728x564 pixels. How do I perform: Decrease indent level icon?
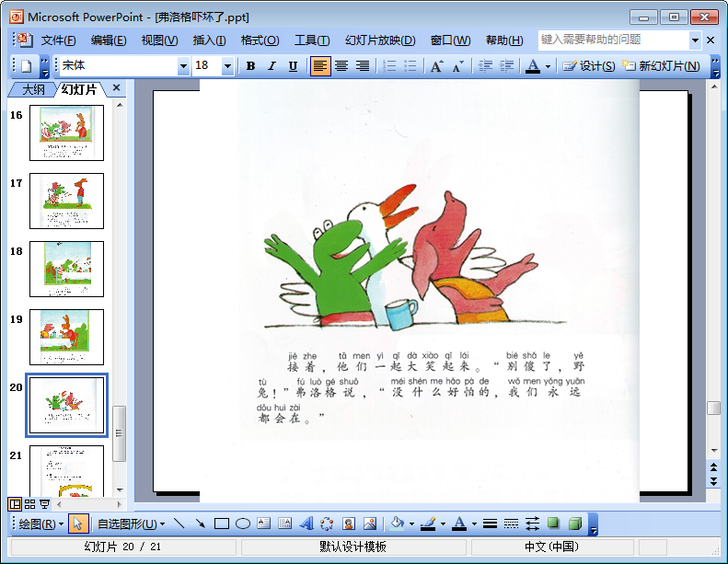pos(485,66)
